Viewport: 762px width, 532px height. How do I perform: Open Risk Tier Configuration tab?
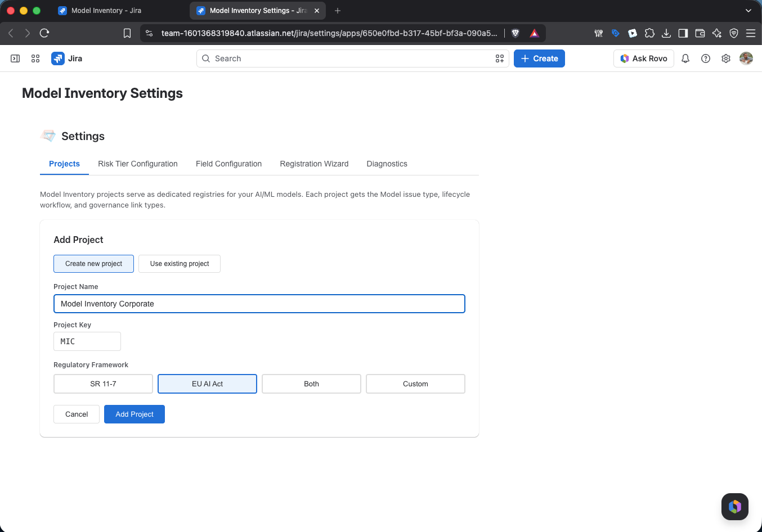click(x=138, y=164)
